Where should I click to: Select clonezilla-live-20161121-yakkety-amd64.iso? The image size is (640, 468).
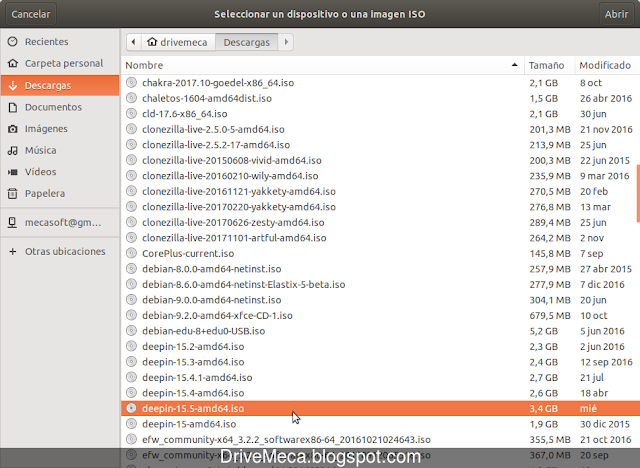380,191
